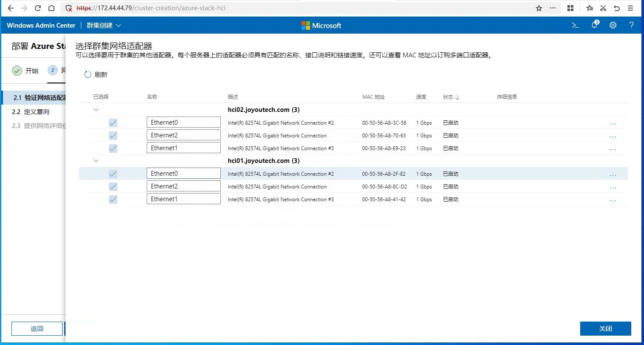Image resolution: width=644 pixels, height=345 pixels.
Task: Click the wizard step 2 circle
Action: coord(53,70)
